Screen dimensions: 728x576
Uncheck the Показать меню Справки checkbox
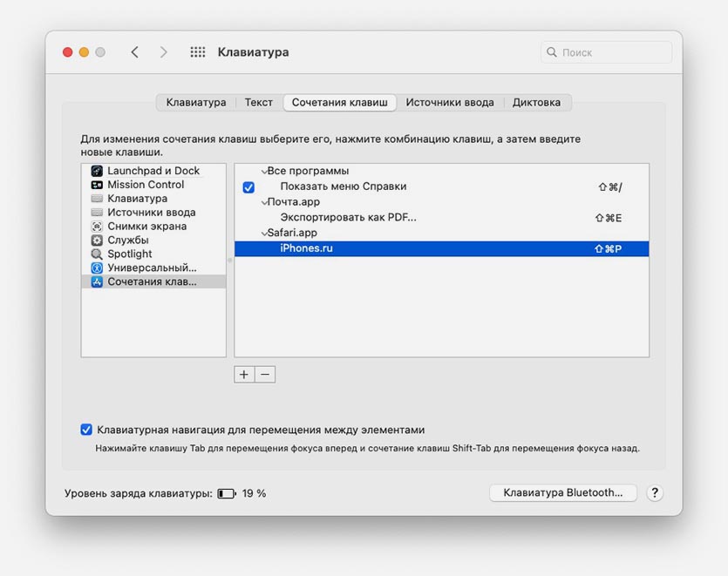(x=248, y=187)
